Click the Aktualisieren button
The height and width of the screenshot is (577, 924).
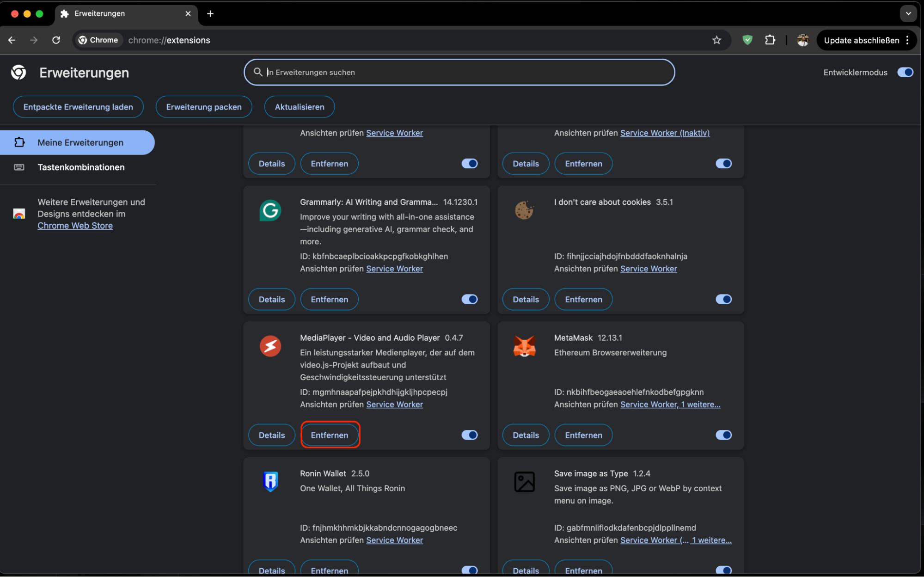300,107
